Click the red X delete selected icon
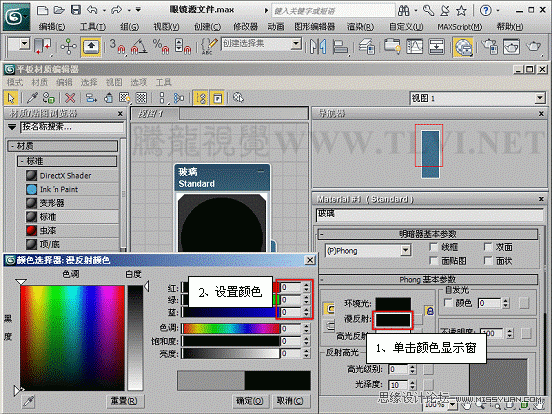The width and height of the screenshot is (552, 414). tap(70, 98)
